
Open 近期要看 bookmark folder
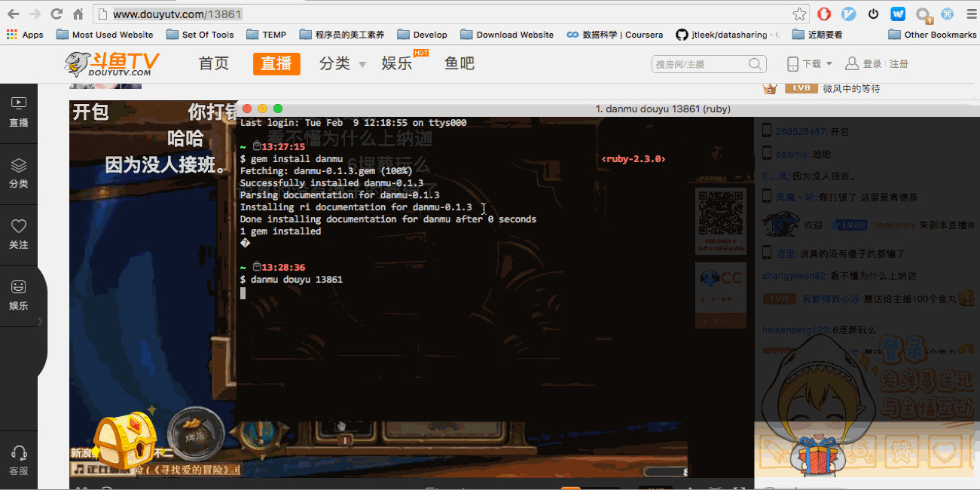(817, 35)
